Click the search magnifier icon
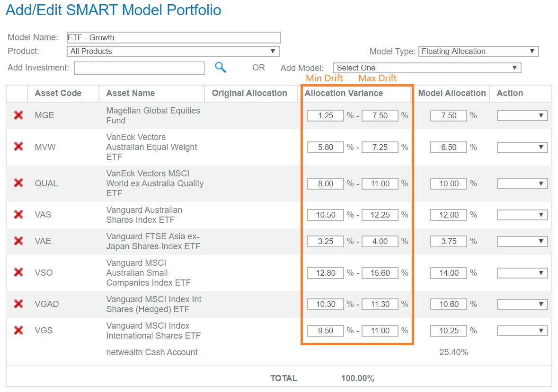The image size is (558, 392). pyautogui.click(x=220, y=67)
